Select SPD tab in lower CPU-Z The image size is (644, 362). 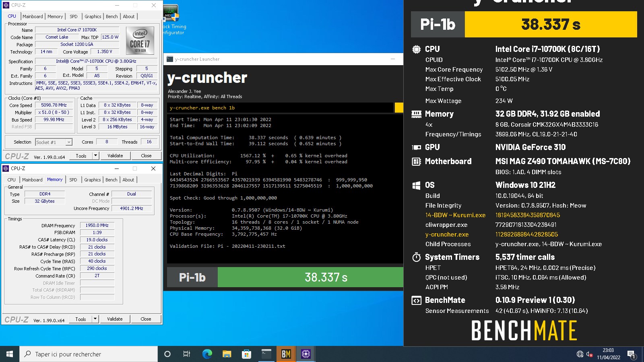[73, 180]
